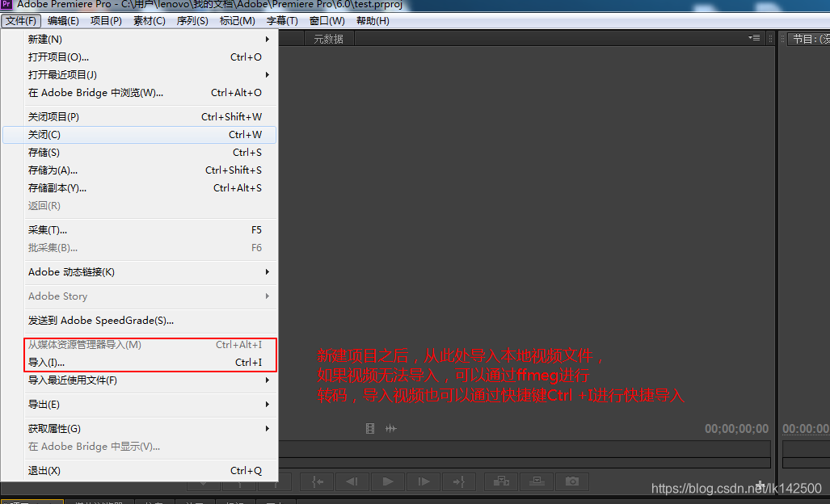Open the 文件(F) menu

21,21
